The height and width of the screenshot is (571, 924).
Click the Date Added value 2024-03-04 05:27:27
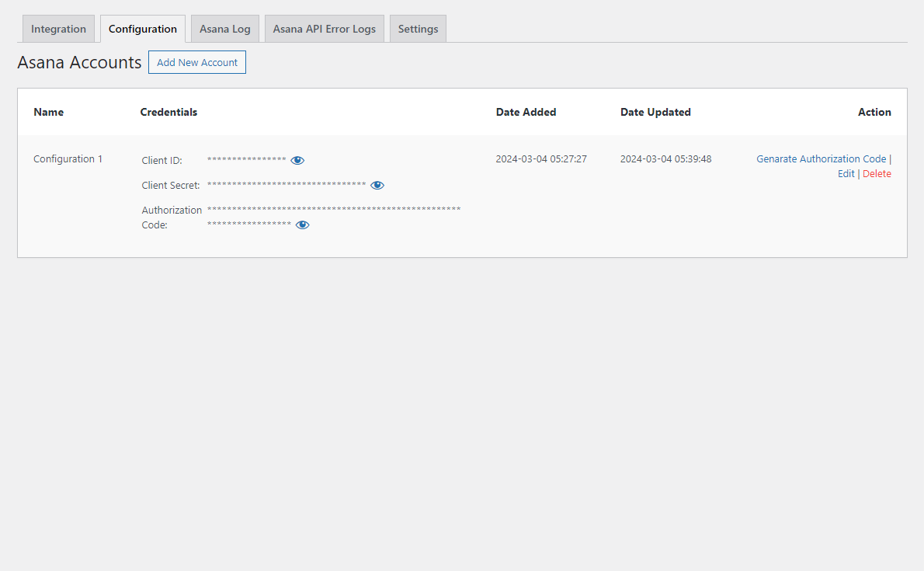click(x=541, y=159)
